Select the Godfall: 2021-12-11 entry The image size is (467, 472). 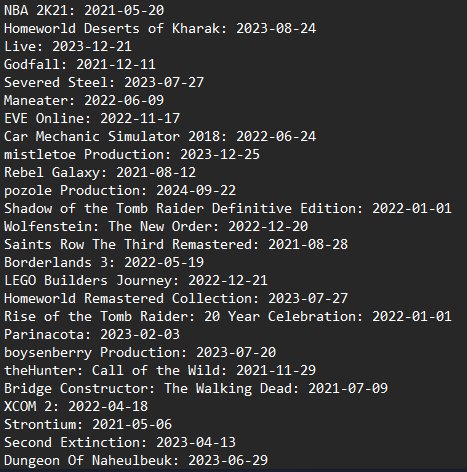(80, 64)
